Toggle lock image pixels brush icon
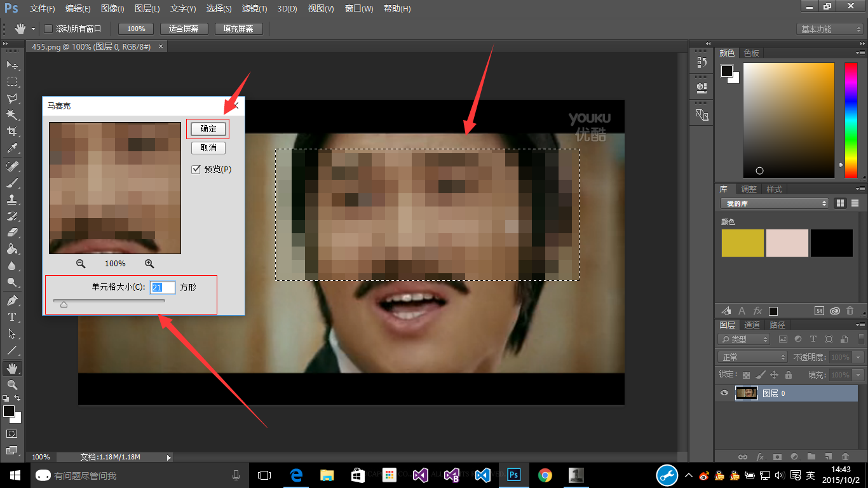 click(x=760, y=375)
